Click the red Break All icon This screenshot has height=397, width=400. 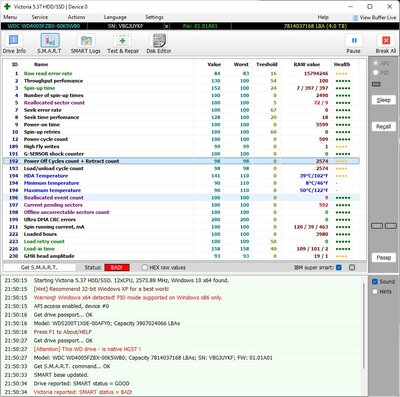[x=386, y=40]
